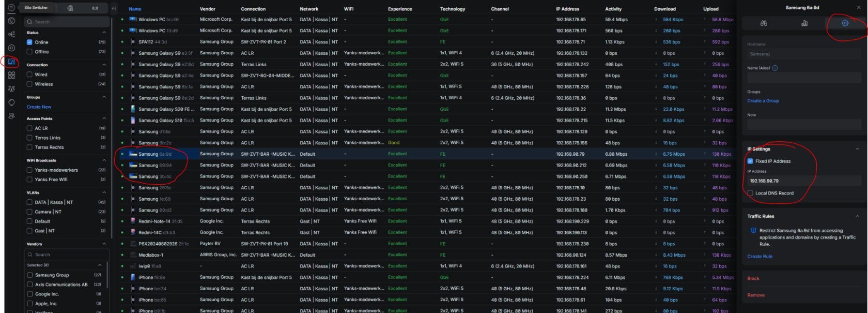Sort by the IP Address column header
This screenshot has height=313, width=868.
[567, 9]
